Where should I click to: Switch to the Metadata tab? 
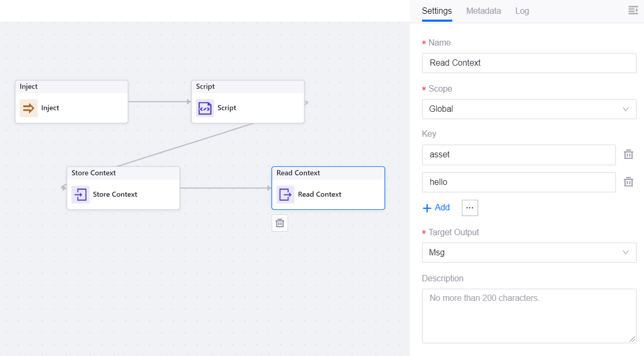(483, 11)
